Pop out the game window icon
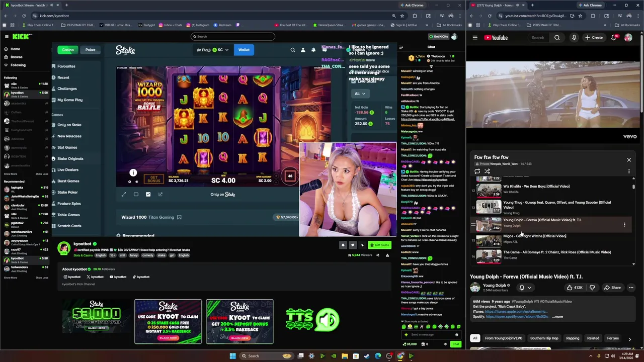Screen dimensions: 644x362 point(160,195)
